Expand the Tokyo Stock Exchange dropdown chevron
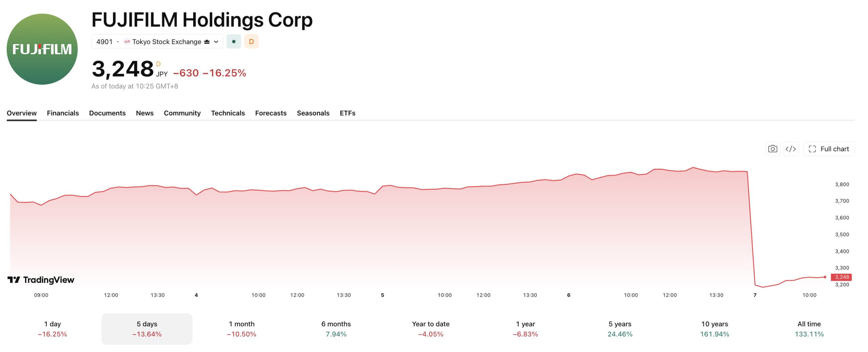 point(216,42)
